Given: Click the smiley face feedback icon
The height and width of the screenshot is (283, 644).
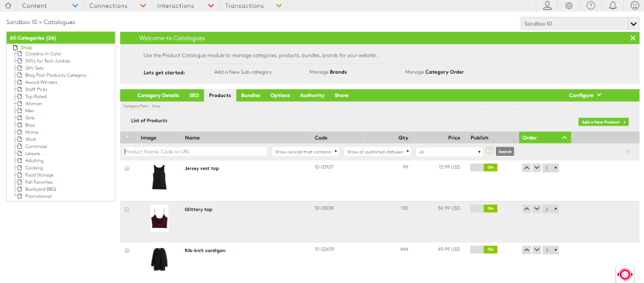Looking at the screenshot, I should [x=635, y=5].
